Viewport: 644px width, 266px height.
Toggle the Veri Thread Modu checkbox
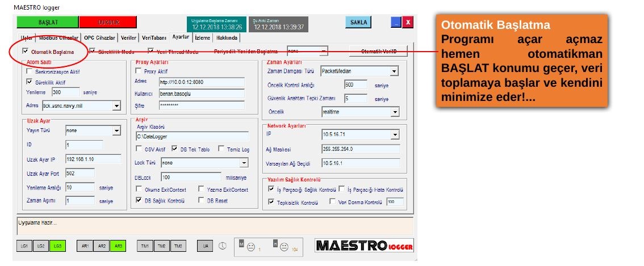150,52
